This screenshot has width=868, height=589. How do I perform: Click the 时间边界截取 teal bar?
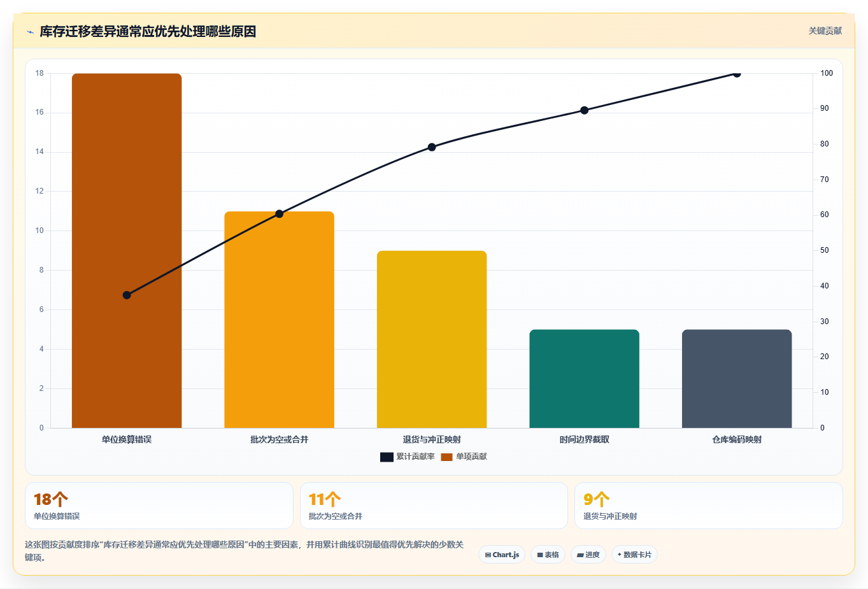(x=584, y=379)
